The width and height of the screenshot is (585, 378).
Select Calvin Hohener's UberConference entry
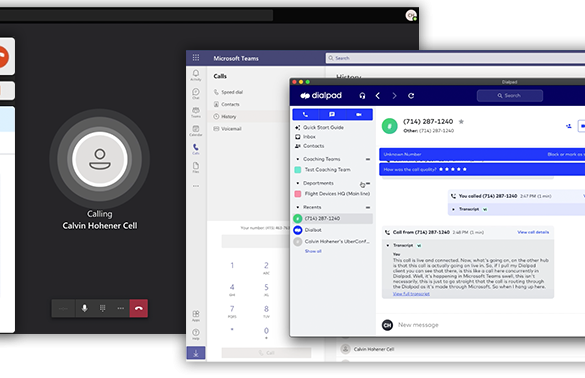point(332,241)
